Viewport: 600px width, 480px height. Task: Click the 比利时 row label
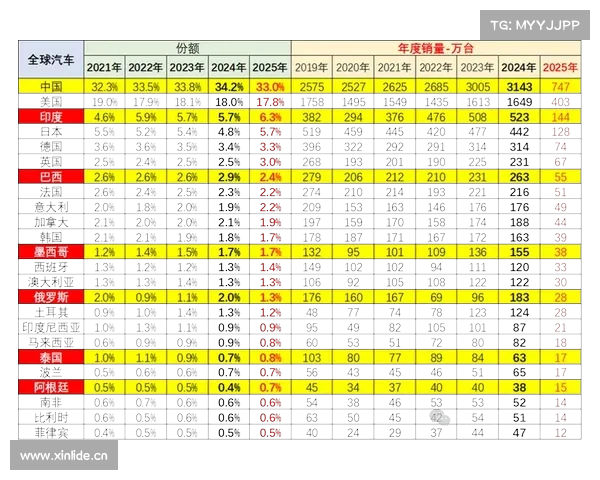51,418
